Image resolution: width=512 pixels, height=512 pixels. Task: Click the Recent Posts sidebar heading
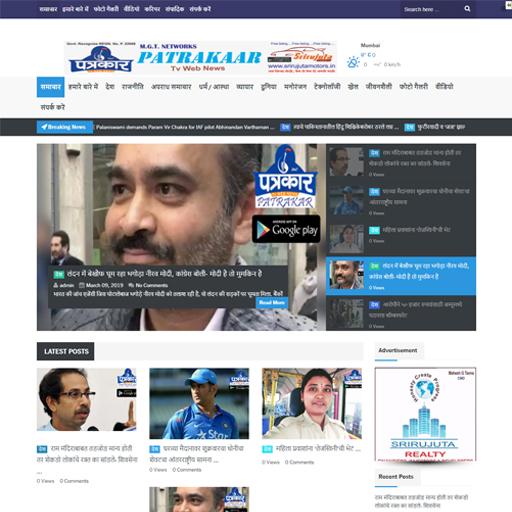396,477
